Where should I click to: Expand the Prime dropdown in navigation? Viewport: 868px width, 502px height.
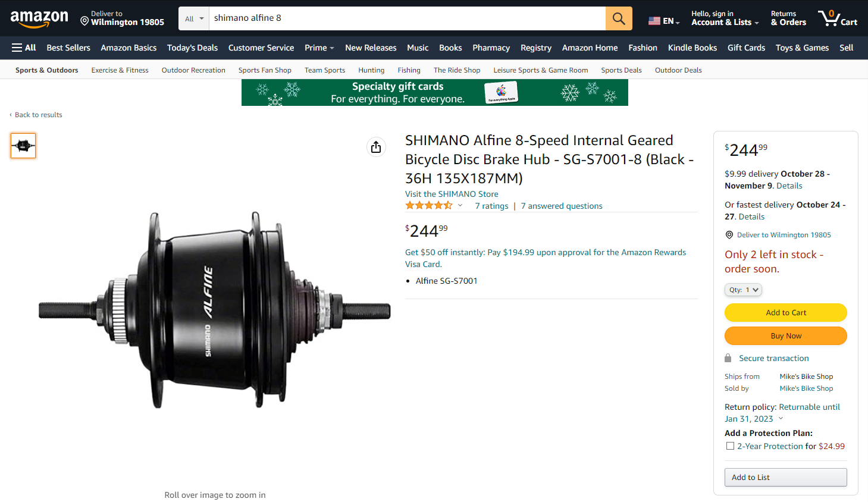click(319, 48)
